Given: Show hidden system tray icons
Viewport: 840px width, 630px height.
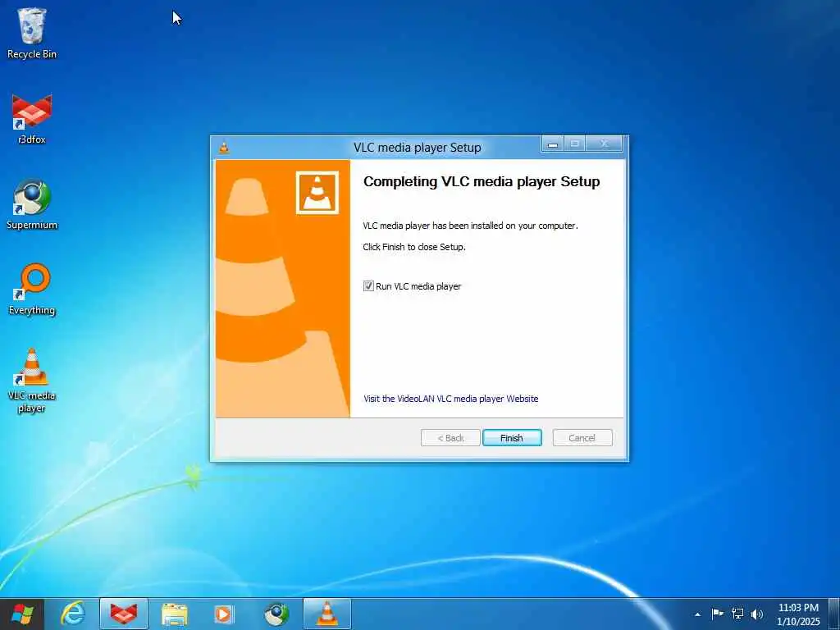Looking at the screenshot, I should [x=697, y=614].
